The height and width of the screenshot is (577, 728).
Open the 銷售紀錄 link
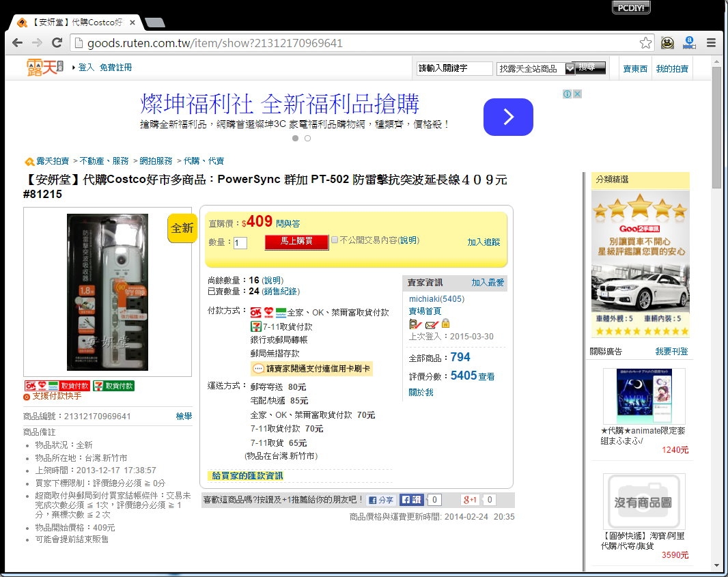pyautogui.click(x=281, y=292)
